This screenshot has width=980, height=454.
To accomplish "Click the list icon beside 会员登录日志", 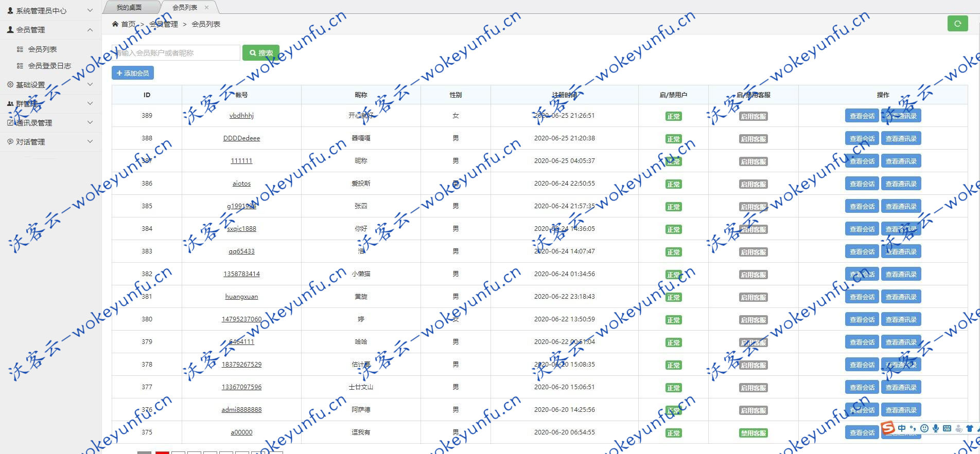I will click(x=20, y=66).
